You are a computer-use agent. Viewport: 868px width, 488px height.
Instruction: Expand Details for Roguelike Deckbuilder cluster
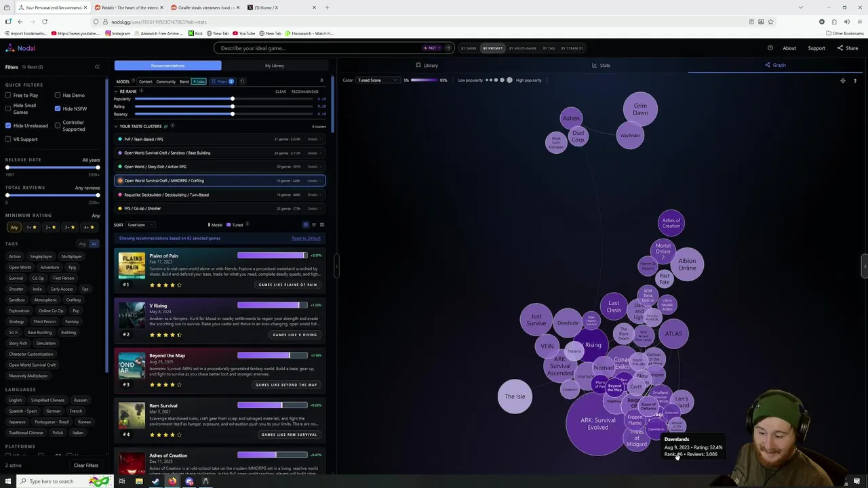313,195
